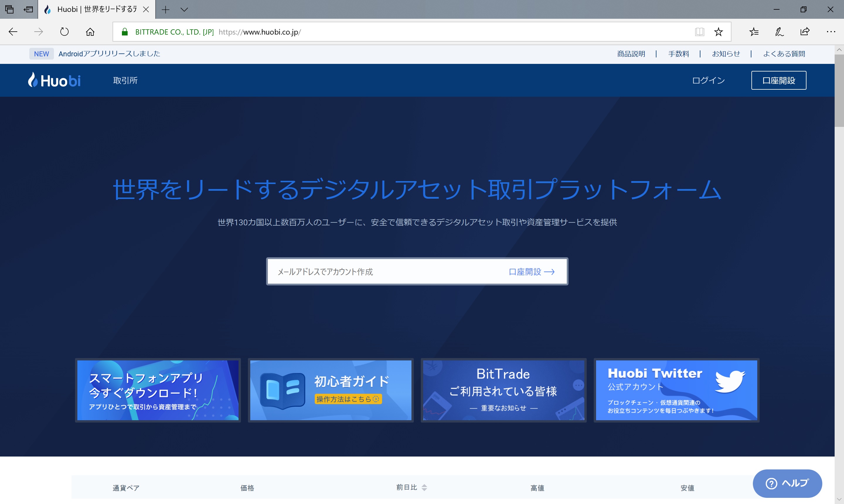
Task: Click the share page icon
Action: [x=805, y=32]
